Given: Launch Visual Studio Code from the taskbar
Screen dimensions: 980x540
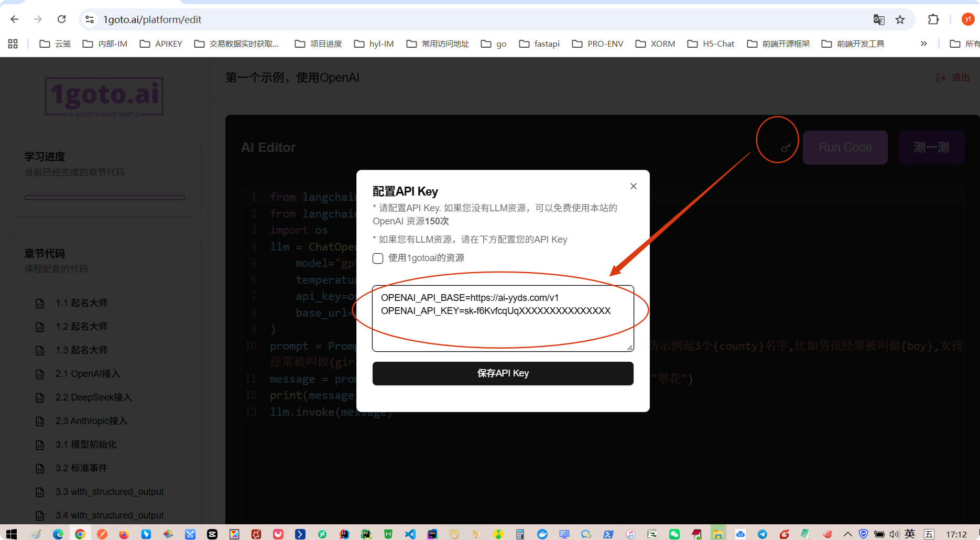Looking at the screenshot, I should click(410, 534).
